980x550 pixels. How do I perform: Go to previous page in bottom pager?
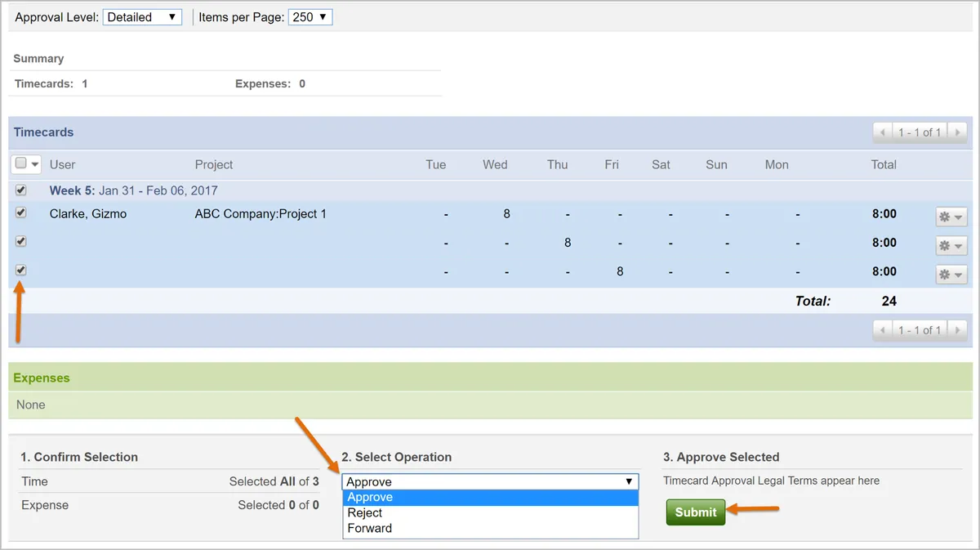pyautogui.click(x=883, y=330)
